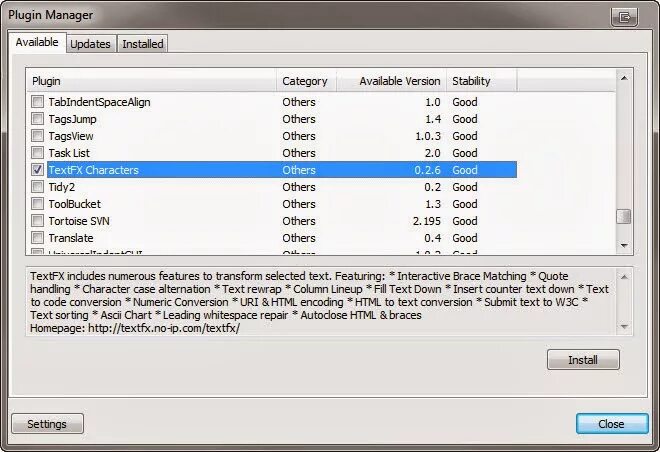Select the TabIndentSpaceAlign plugin name
The width and height of the screenshot is (660, 452).
pyautogui.click(x=99, y=102)
